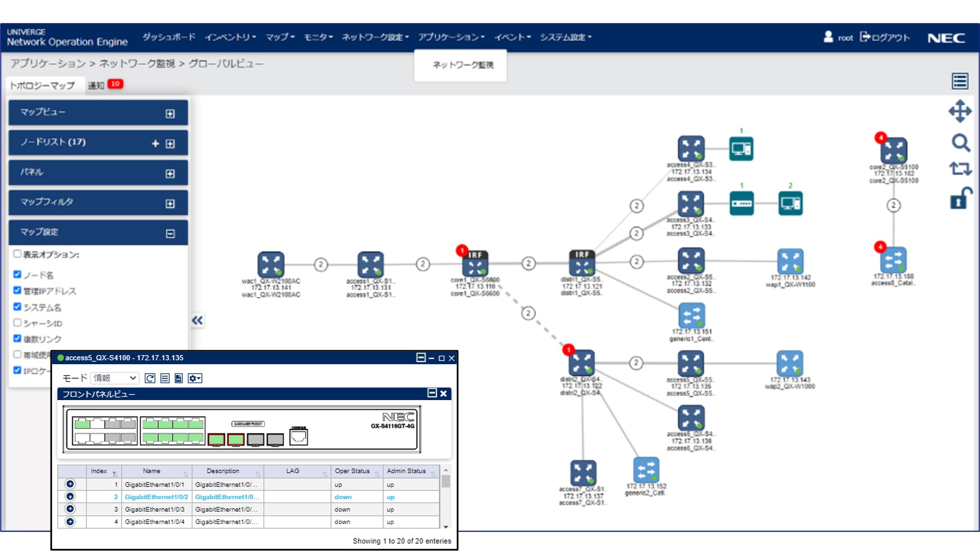Sort table by Oper Status column header
The width and height of the screenshot is (980, 551).
[x=352, y=471]
